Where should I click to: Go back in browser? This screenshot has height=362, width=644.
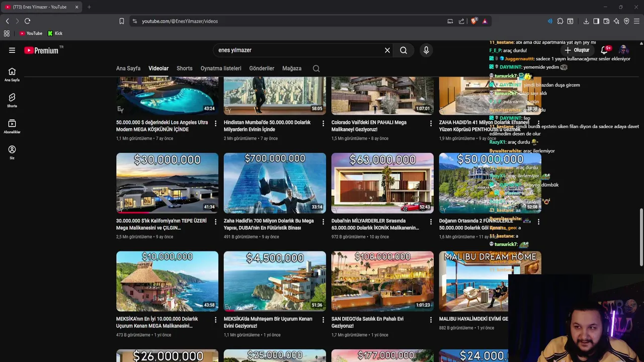(x=7, y=21)
